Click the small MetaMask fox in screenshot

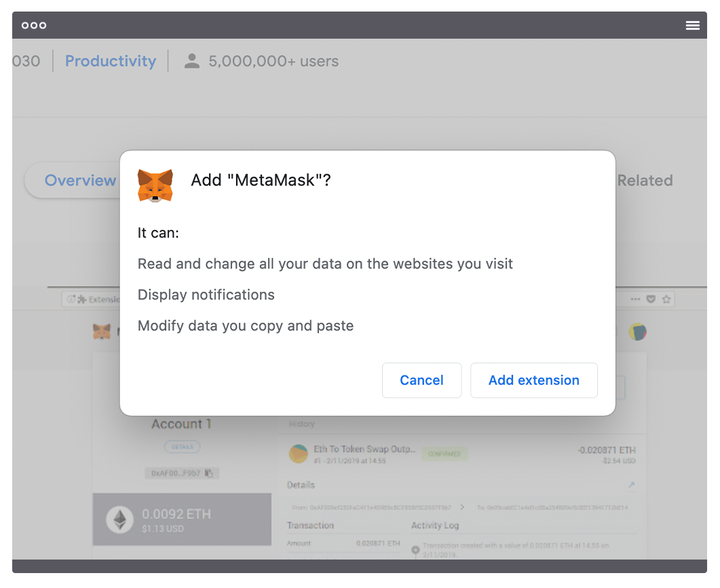[102, 331]
